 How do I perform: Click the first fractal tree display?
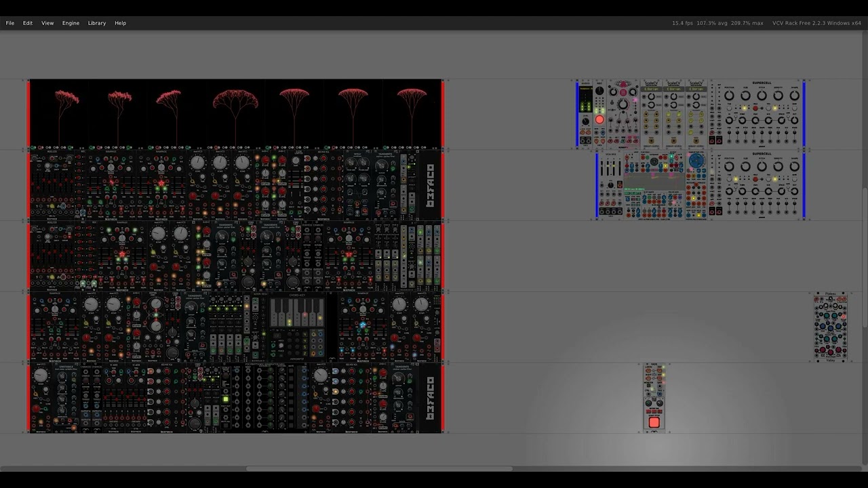[59, 113]
